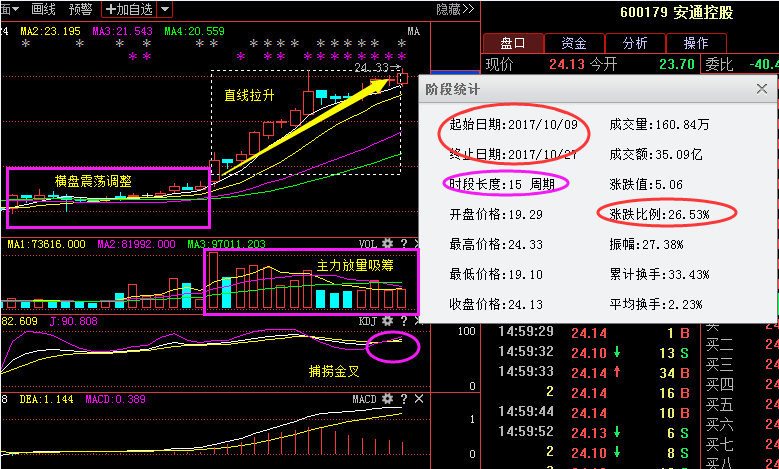This screenshot has width=779, height=469.
Task: Switch to the 资金 tab
Action: pyautogui.click(x=574, y=43)
